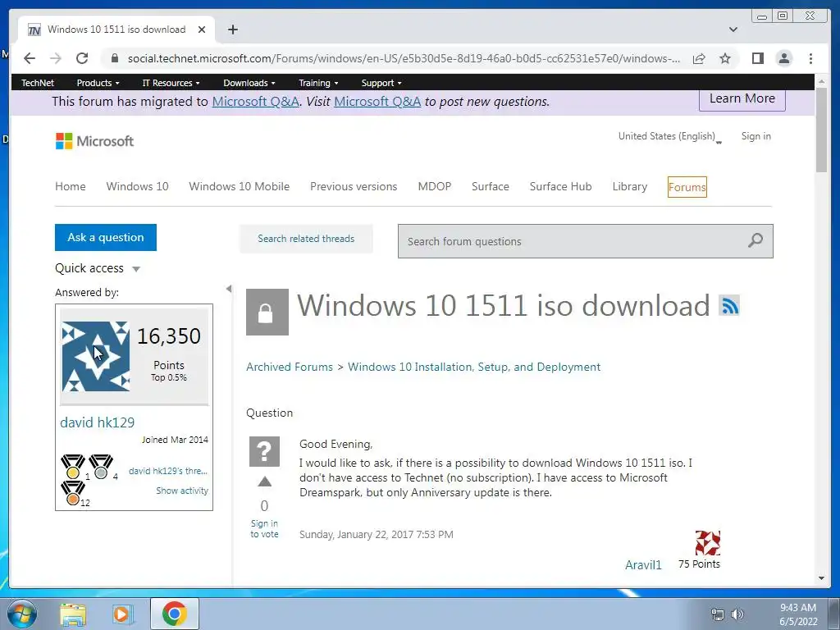Click the Microsoft logo

coord(94,141)
